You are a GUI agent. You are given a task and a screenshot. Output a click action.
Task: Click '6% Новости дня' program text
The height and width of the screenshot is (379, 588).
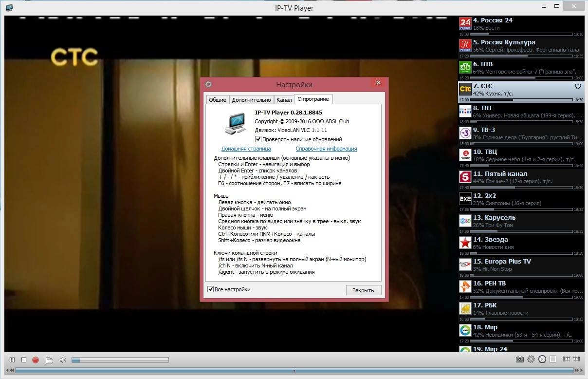pos(493,247)
